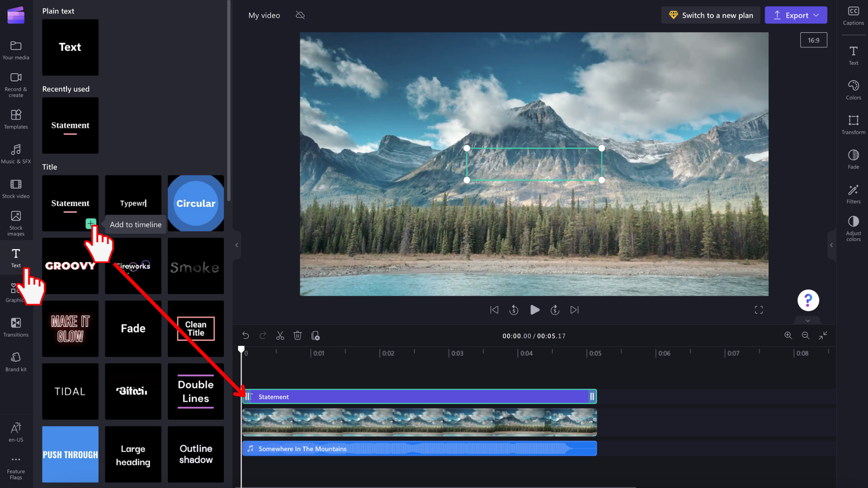The height and width of the screenshot is (488, 868).
Task: Select Recently used section header
Action: [x=66, y=89]
